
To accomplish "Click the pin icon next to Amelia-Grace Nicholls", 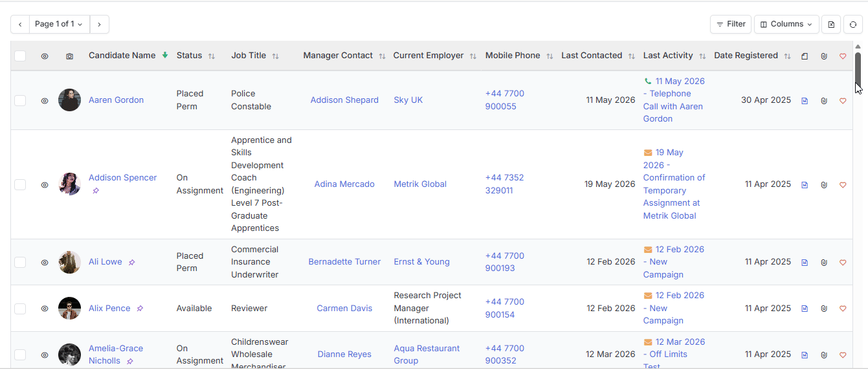I will tap(129, 362).
